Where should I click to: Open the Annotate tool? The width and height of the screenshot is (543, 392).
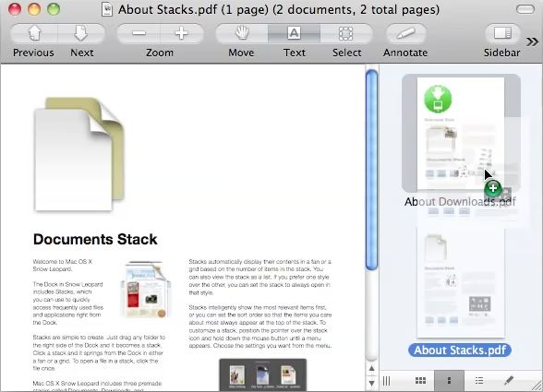[405, 33]
